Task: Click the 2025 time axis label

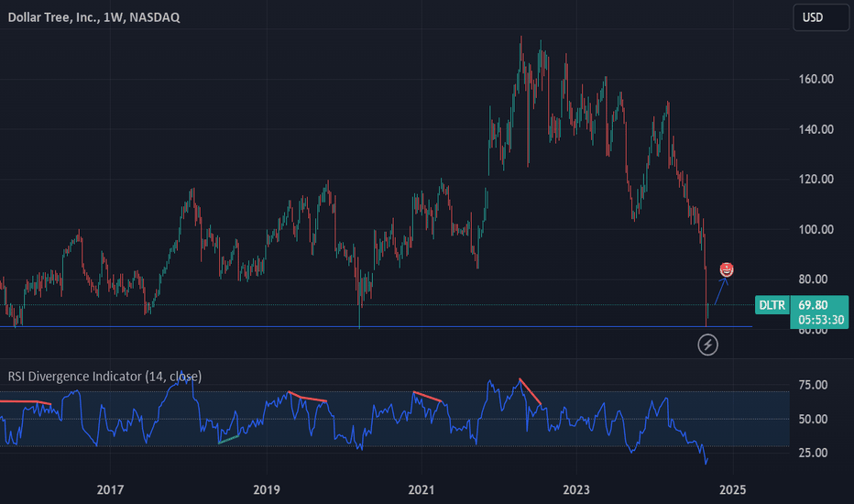Action: tap(732, 490)
